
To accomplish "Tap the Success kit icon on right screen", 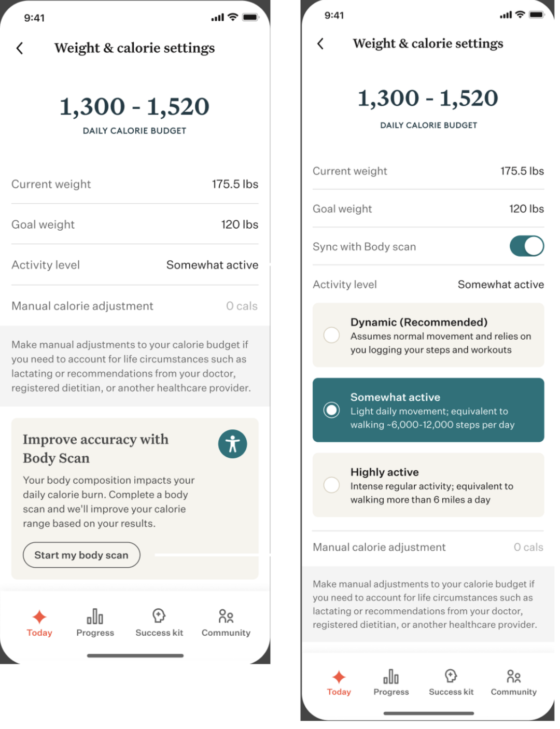I will [x=451, y=676].
